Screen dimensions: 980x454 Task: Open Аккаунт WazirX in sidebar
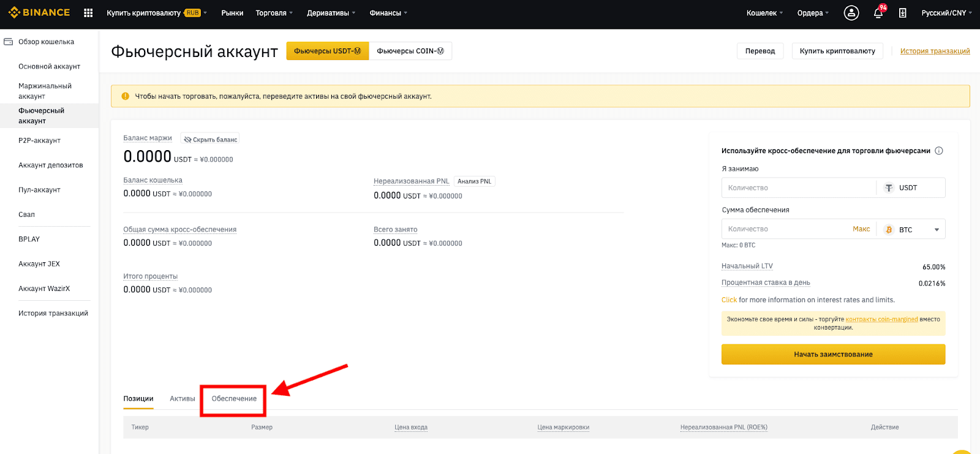(44, 289)
